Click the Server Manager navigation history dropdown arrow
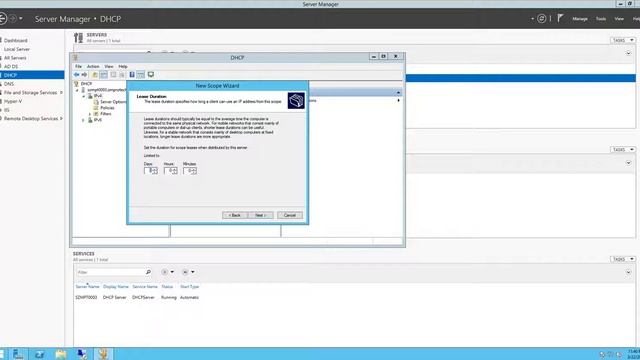640x360 pixels. (x=21, y=18)
